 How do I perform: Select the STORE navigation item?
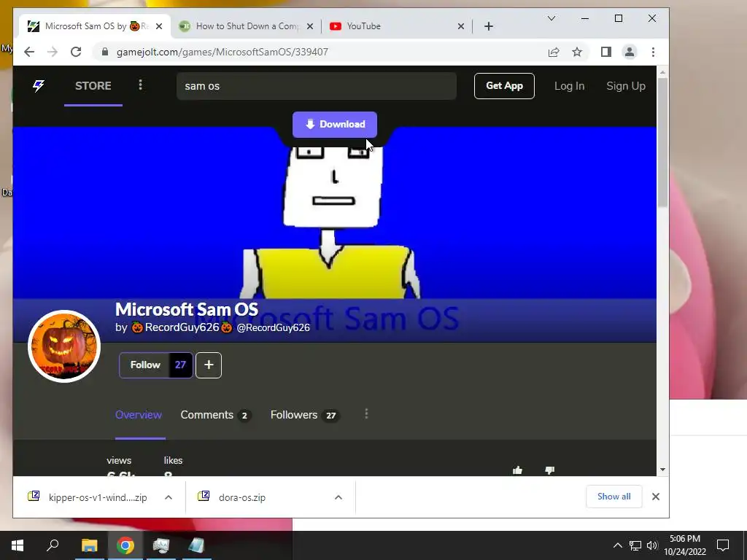tap(93, 86)
